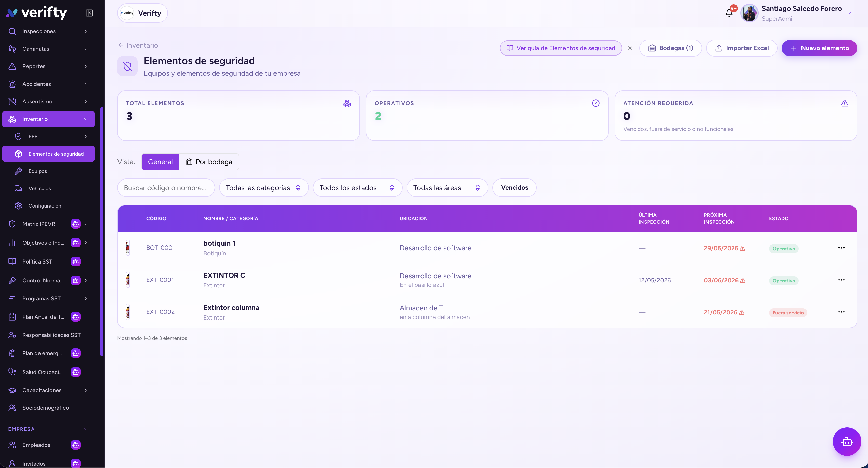Image resolution: width=868 pixels, height=468 pixels.
Task: Expand the Reportes sidebar menu
Action: click(48, 66)
